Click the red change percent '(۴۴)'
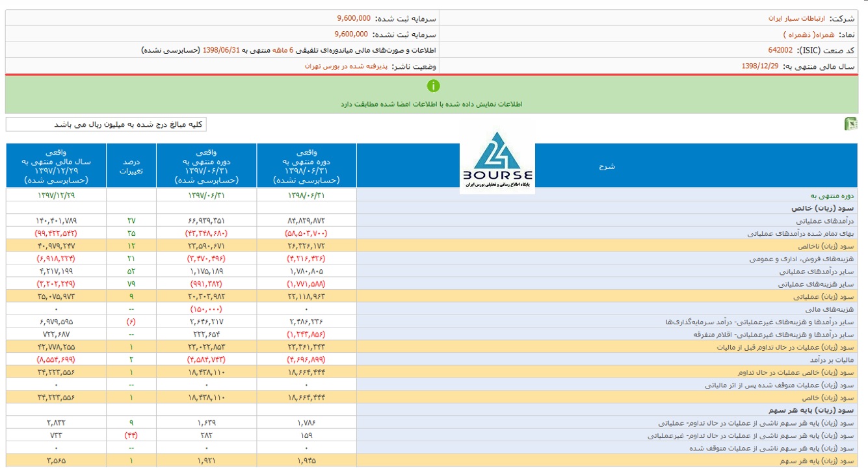868x475 pixels. [x=131, y=436]
